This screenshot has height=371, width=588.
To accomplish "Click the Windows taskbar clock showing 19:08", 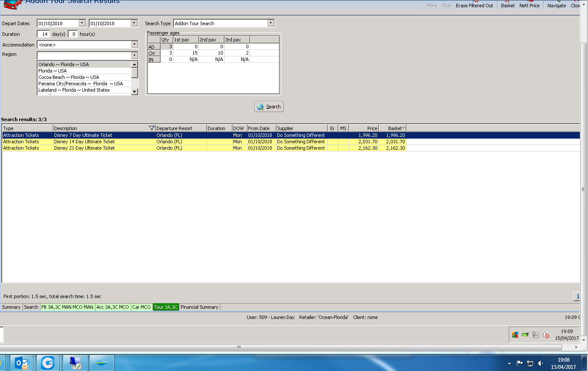I will pyautogui.click(x=563, y=363).
